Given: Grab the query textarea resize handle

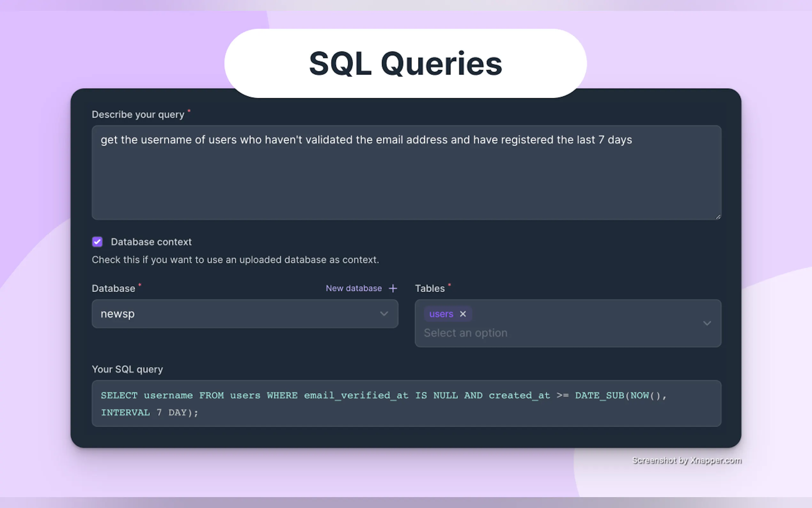Looking at the screenshot, I should point(718,217).
